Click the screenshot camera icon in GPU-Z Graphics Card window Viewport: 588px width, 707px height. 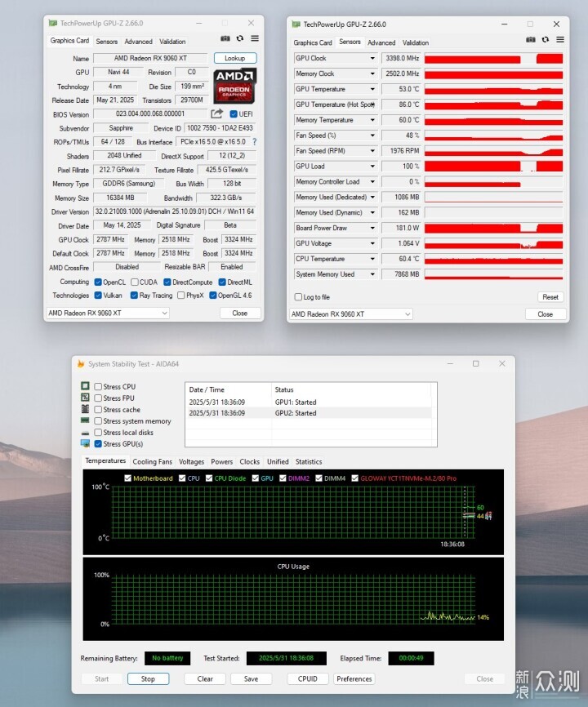(225, 38)
